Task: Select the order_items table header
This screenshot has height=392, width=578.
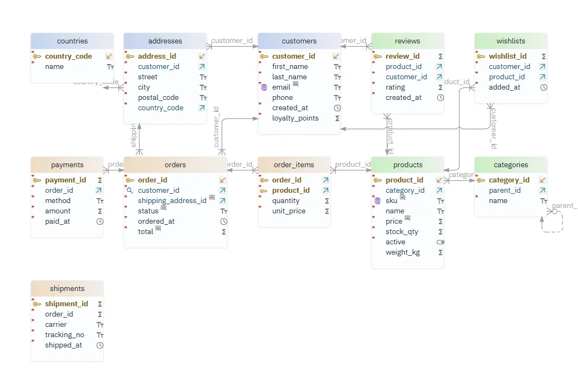Action: 294,165
